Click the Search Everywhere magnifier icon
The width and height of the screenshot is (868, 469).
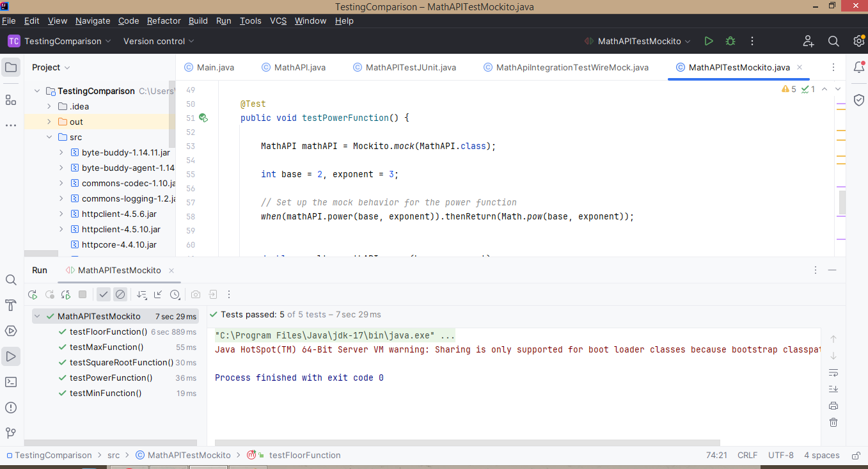tap(833, 41)
